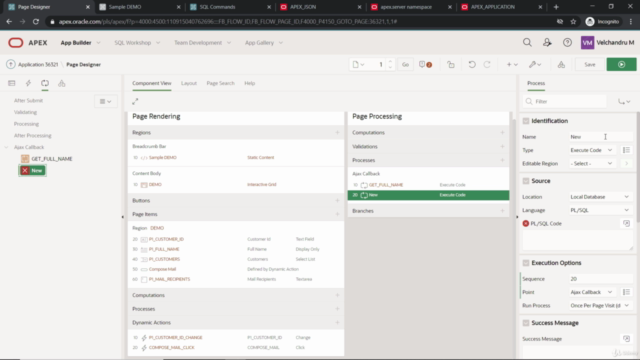Open the page selector dropdown in toolbar
This screenshot has width=640, height=360.
pyautogui.click(x=358, y=64)
